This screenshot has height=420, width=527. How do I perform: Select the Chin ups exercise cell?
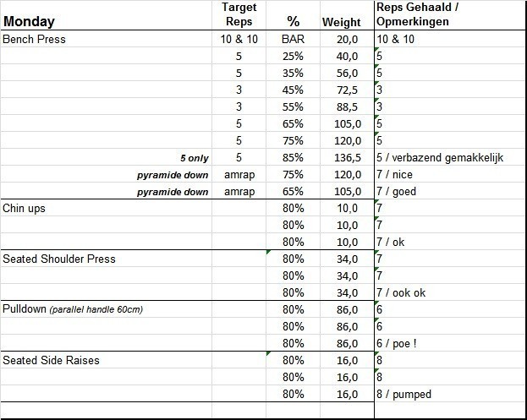[27, 209]
